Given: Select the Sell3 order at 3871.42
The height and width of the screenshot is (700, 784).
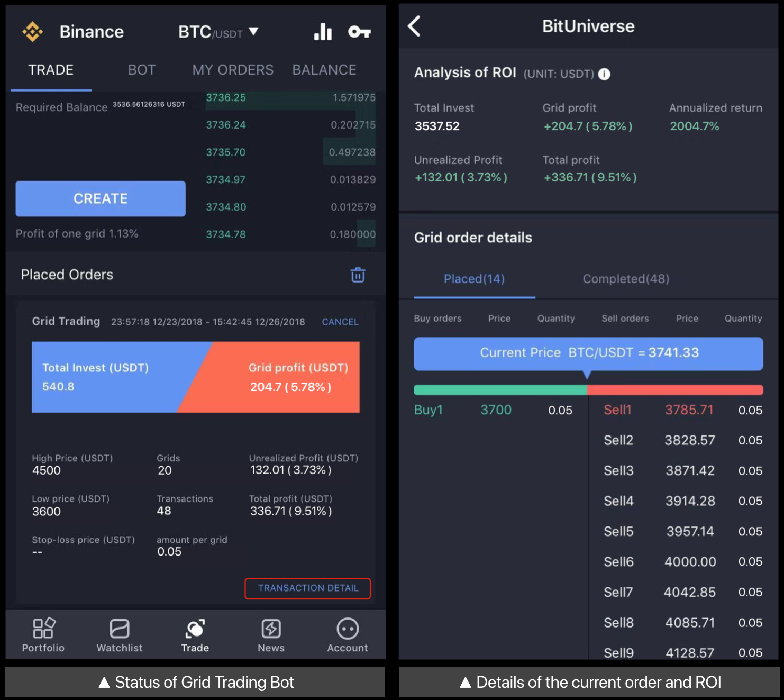Looking at the screenshot, I should point(683,471).
